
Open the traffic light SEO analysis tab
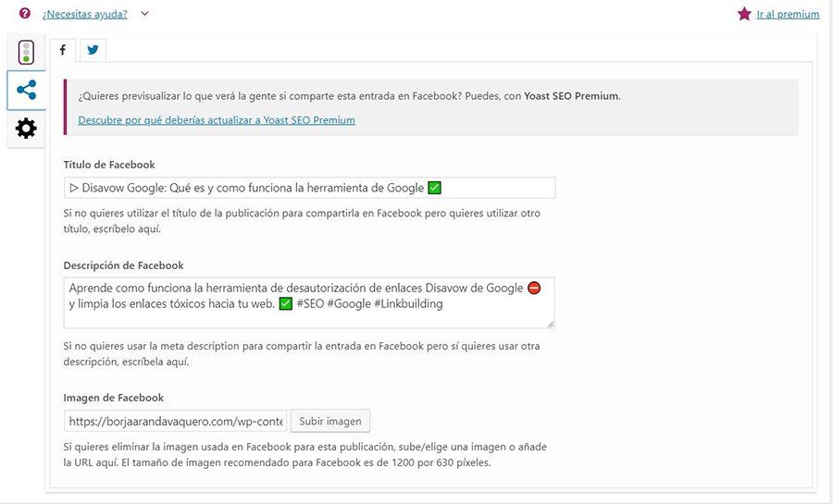tap(26, 53)
